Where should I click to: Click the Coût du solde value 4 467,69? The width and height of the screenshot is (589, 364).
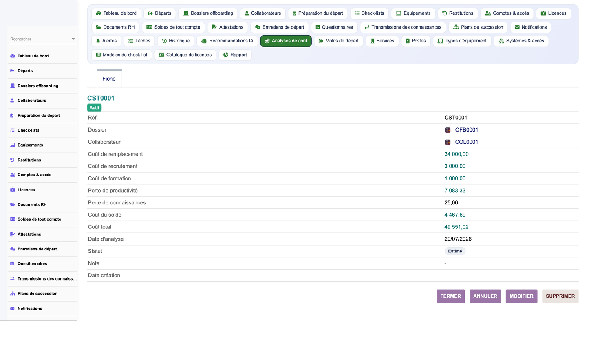[455, 215]
